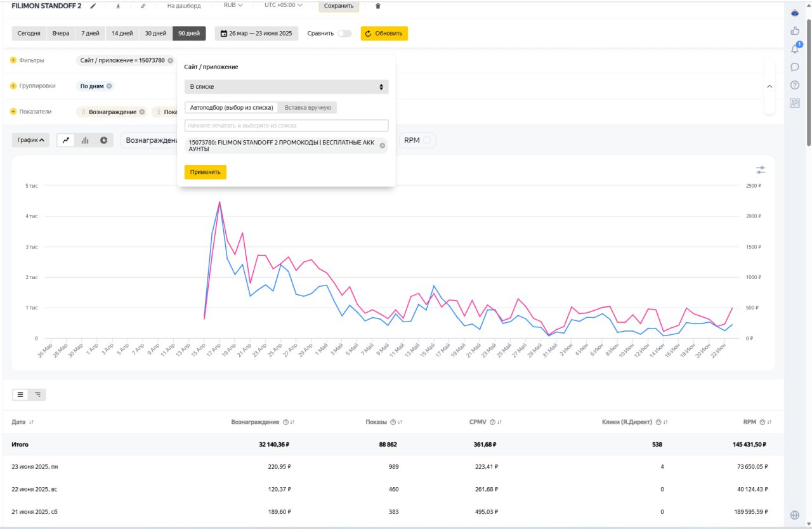Click the yellow Обновить button

(384, 34)
